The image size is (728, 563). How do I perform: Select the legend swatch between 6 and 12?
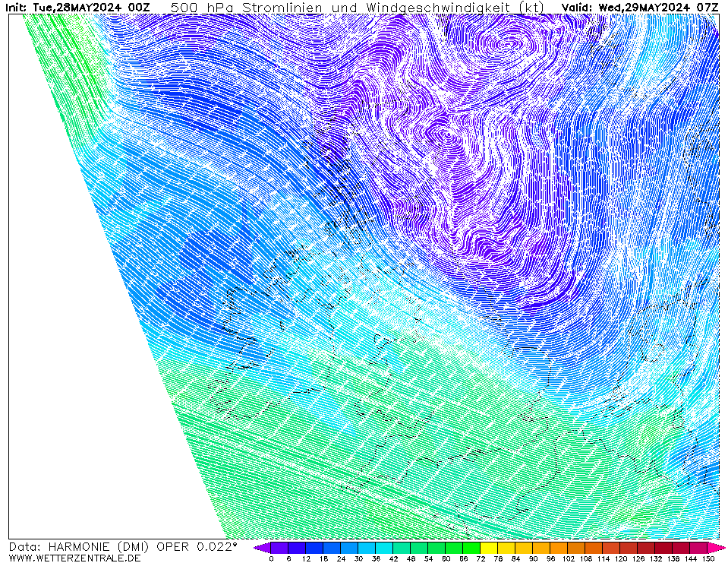(297, 548)
